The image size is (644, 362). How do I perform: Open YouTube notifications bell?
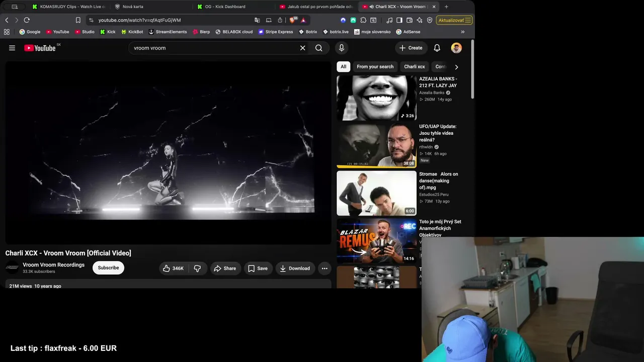coord(437,48)
